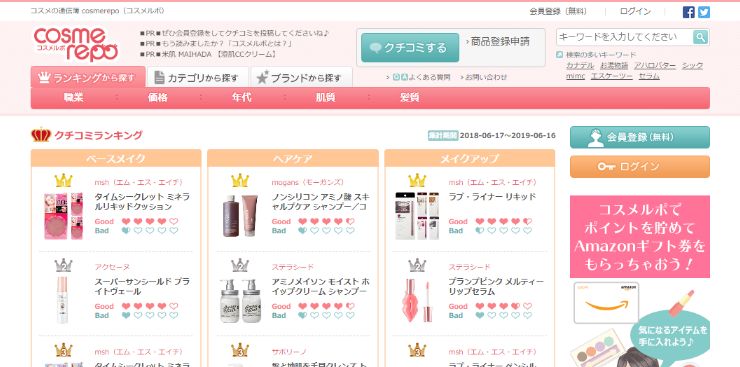
Task: Click 会員登録(無料) in top bar
Action: coord(558,12)
